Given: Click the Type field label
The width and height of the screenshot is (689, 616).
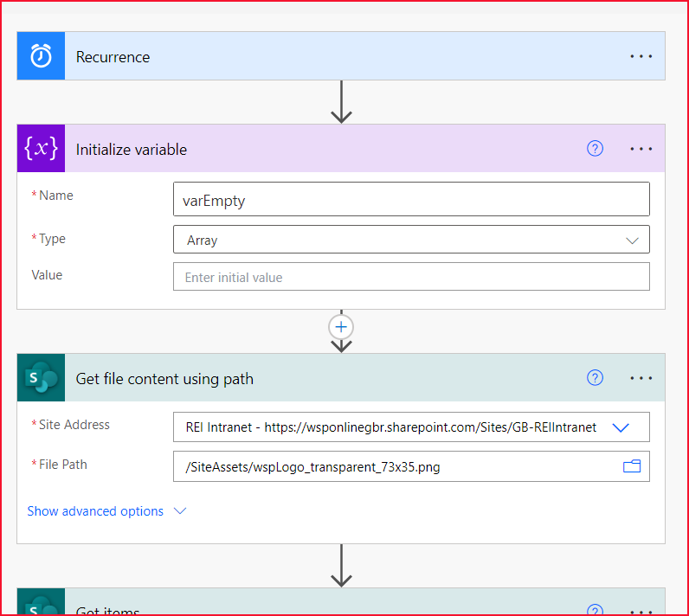Looking at the screenshot, I should click(x=52, y=239).
